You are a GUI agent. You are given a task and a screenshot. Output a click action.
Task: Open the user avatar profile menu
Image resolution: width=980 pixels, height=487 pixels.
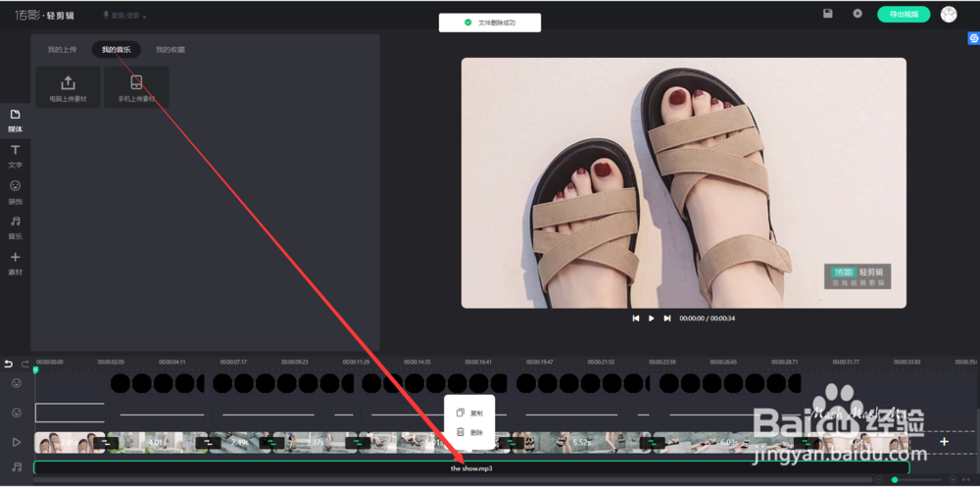pos(949,15)
